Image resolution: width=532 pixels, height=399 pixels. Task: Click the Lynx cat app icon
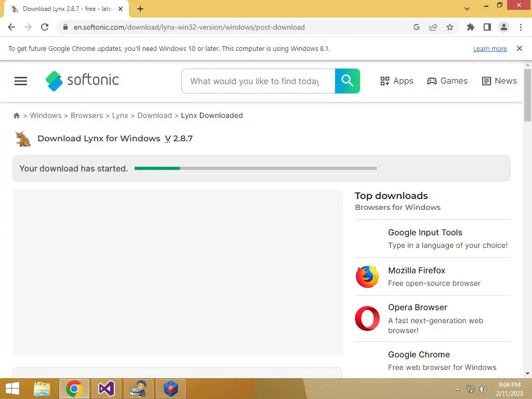coord(23,138)
